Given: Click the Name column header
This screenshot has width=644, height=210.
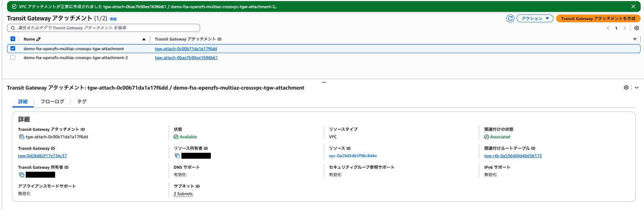Looking at the screenshot, I should pyautogui.click(x=29, y=39).
